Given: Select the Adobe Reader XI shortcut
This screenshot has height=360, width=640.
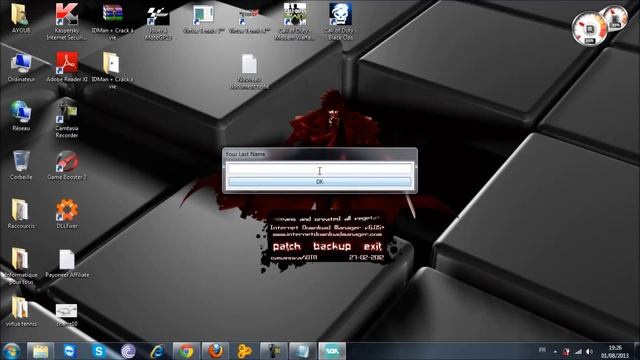Looking at the screenshot, I should coord(67,67).
